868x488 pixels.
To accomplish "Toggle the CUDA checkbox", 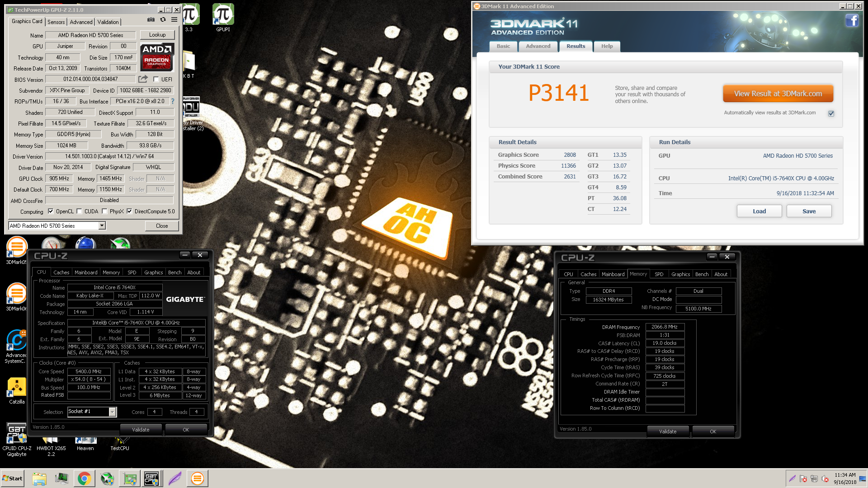I will [79, 211].
